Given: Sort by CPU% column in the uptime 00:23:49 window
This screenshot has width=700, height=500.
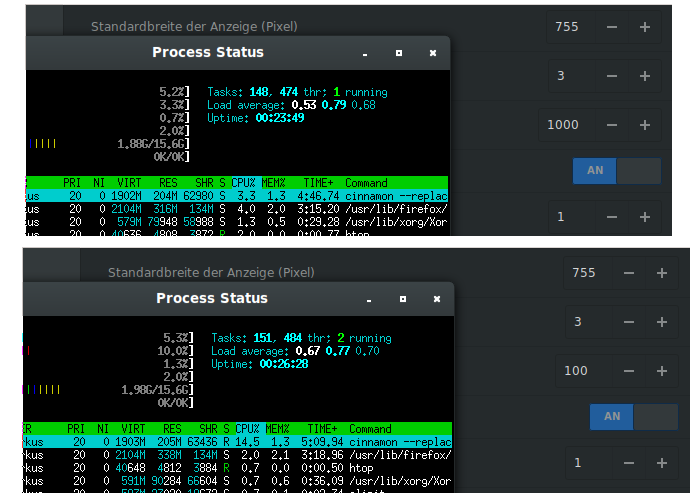Looking at the screenshot, I should 243,183.
